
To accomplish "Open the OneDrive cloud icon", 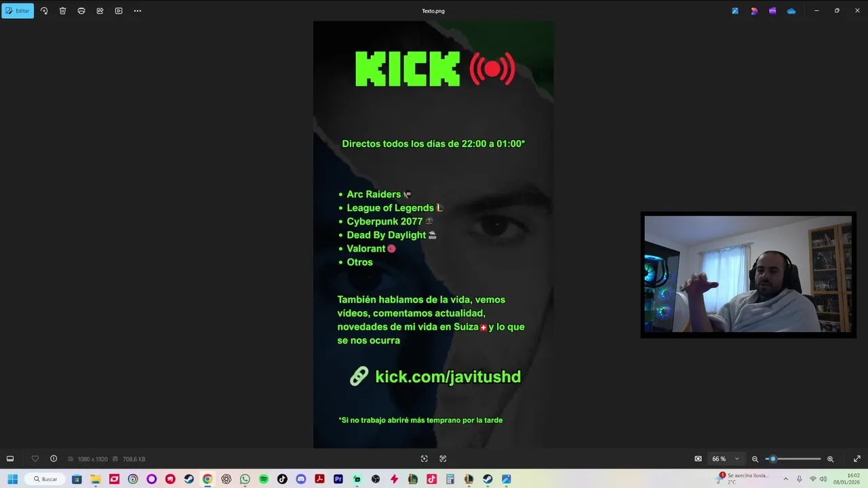I will pos(791,11).
